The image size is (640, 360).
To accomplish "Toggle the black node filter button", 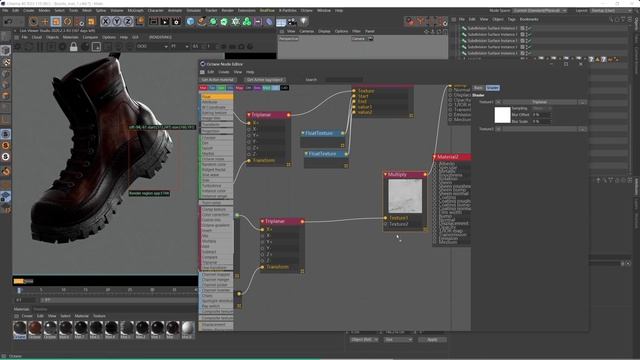I will coord(284,88).
